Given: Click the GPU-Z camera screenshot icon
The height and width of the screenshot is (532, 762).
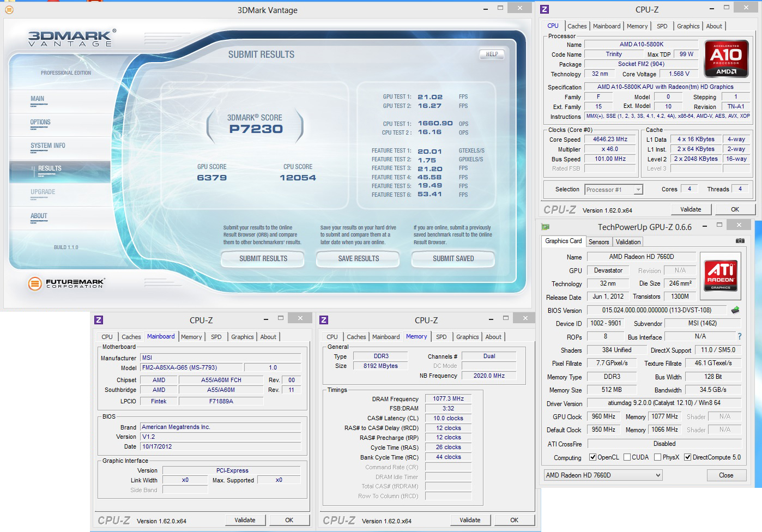Looking at the screenshot, I should pyautogui.click(x=740, y=240).
